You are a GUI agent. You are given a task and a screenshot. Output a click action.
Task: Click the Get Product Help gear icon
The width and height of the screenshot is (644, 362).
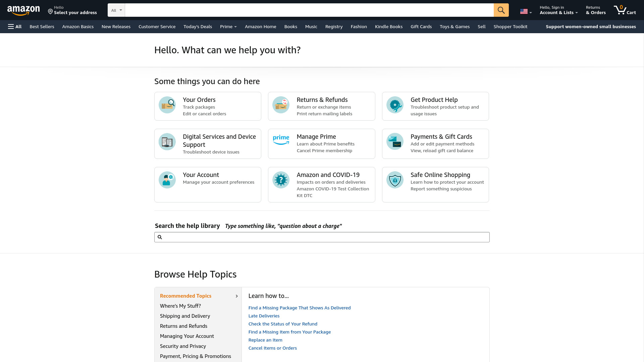pos(395,105)
